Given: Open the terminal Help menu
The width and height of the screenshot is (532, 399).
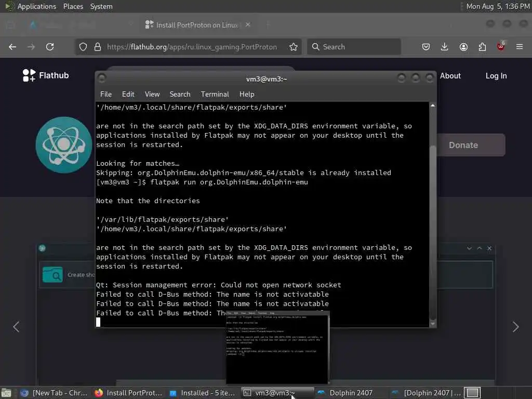Looking at the screenshot, I should [x=247, y=95].
